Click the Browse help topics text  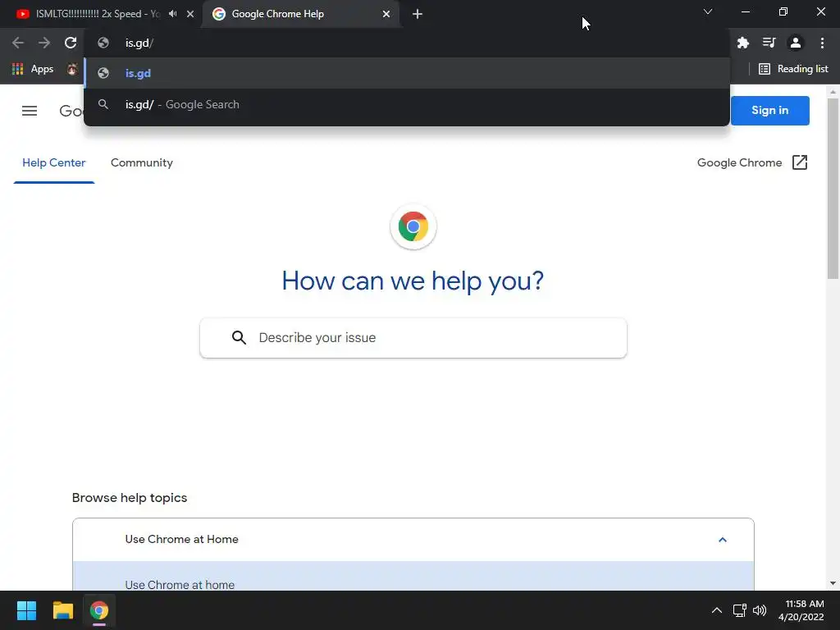pyautogui.click(x=130, y=498)
